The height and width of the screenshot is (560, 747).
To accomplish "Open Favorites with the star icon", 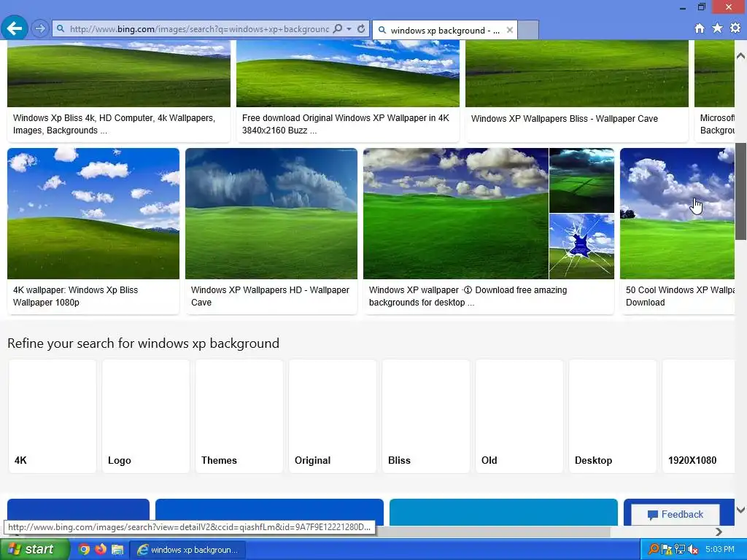I will tap(718, 28).
